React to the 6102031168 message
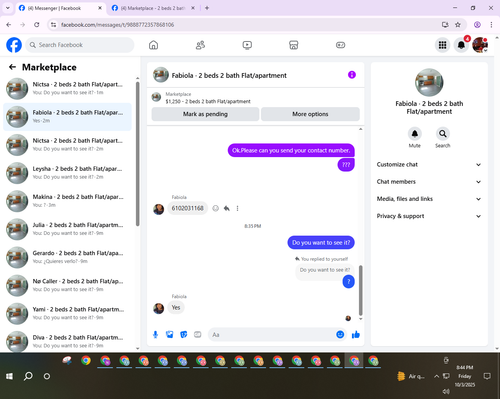500x399 pixels. (216, 208)
